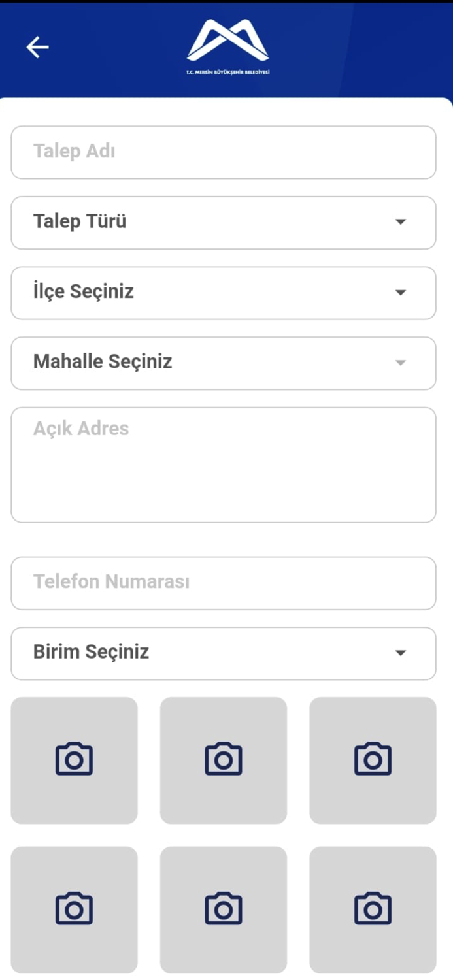
Task: Open the Talep Türü dropdown
Action: tap(222, 222)
